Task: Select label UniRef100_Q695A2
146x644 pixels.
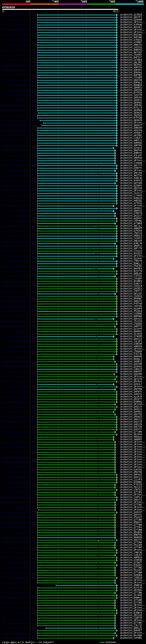Action: click(x=131, y=103)
